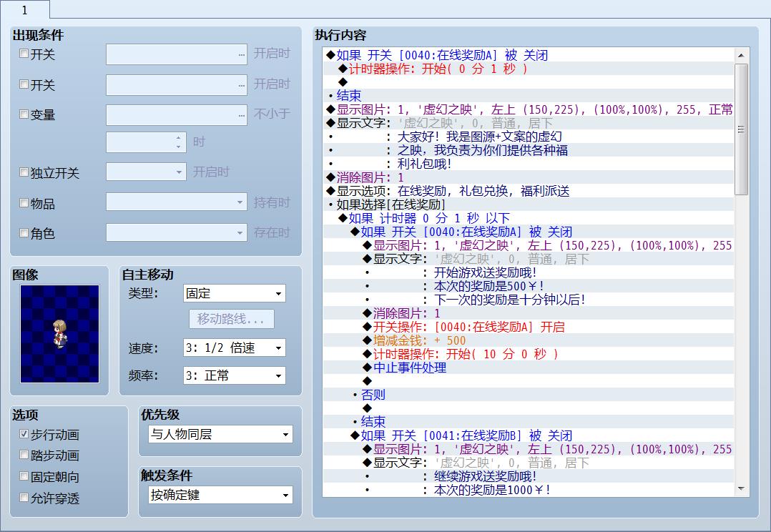Screen dimensions: 771x532
Task: Open the second 开关 selection field
Action: point(177,84)
